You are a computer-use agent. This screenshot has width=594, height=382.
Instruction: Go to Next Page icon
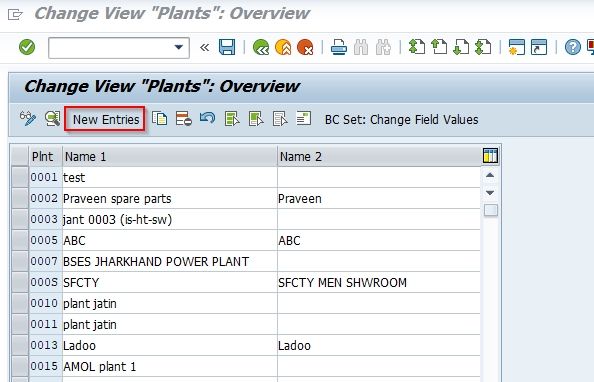pyautogui.click(x=461, y=47)
